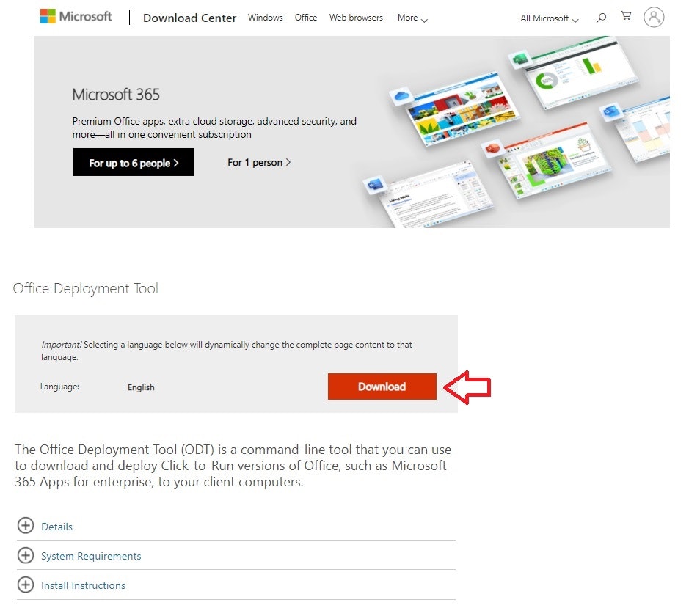The height and width of the screenshot is (608, 700).
Task: Click the account sign-in avatar icon
Action: click(x=654, y=18)
